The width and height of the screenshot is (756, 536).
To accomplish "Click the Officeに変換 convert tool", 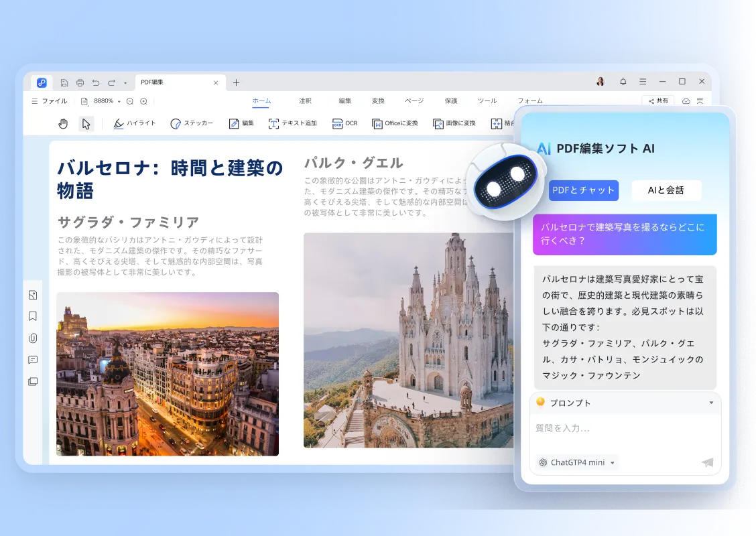I will coord(394,123).
